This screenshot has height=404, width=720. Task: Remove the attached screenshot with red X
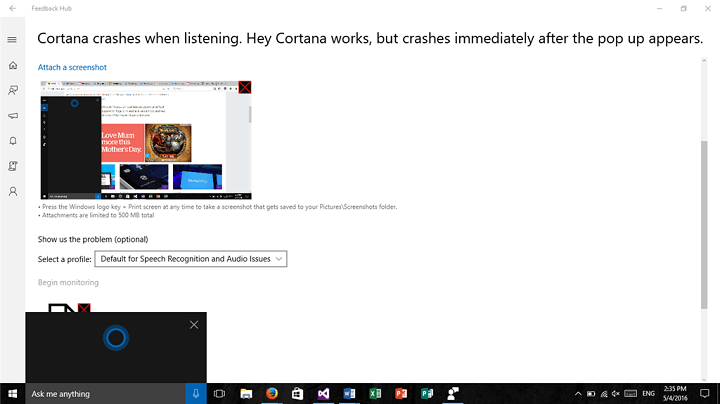click(245, 87)
